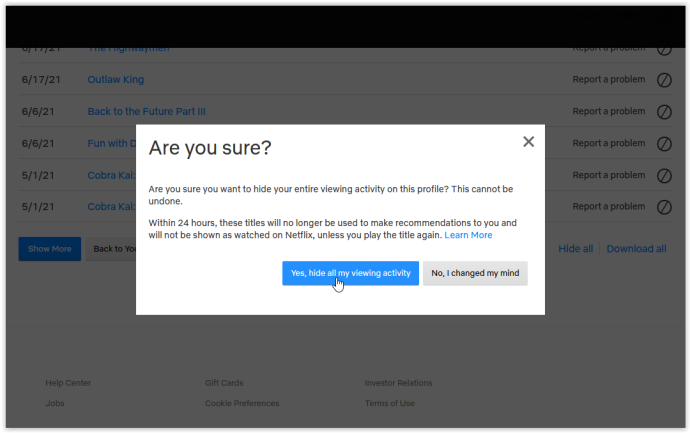
Task: Open Investor Relations footer link
Action: tap(398, 383)
